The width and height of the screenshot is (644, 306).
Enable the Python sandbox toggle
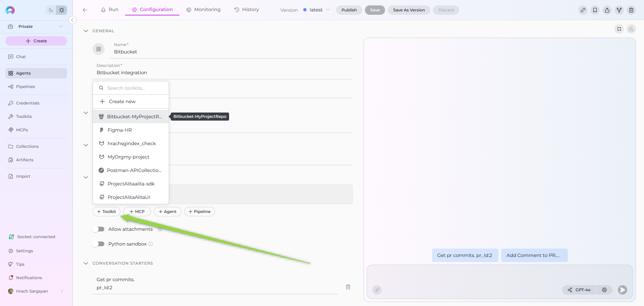(x=99, y=244)
